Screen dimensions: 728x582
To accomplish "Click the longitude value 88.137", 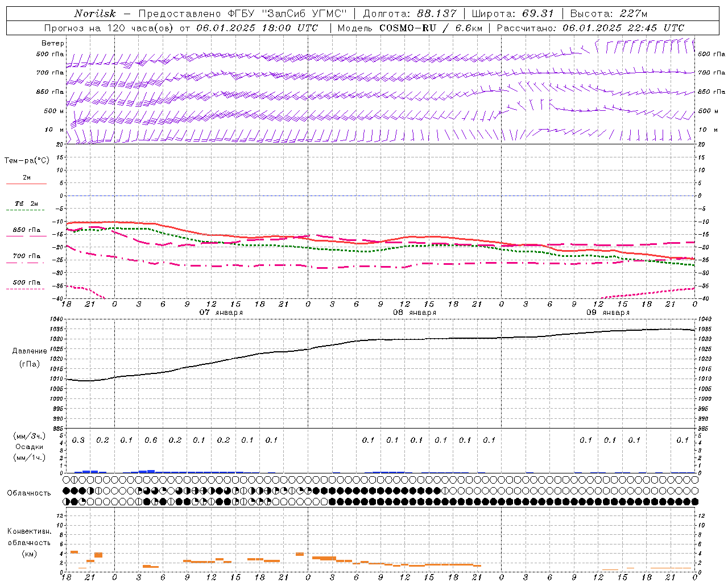I will pos(436,14).
